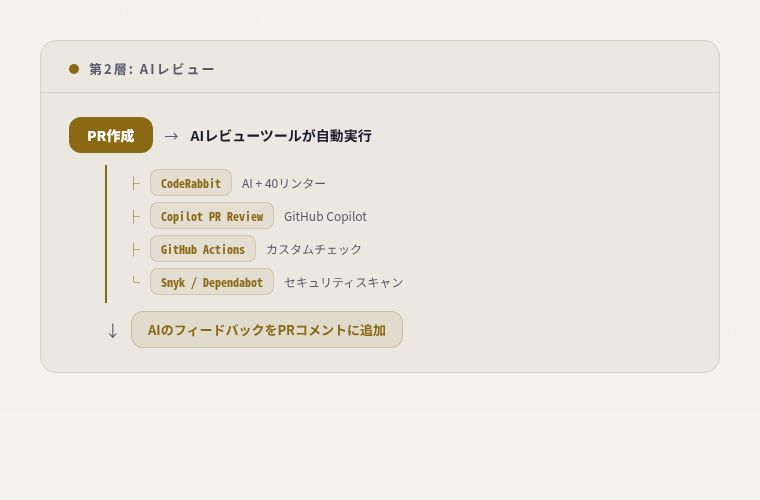The height and width of the screenshot is (500, 760).
Task: Click the AI + 40リンター description
Action: [x=284, y=183]
